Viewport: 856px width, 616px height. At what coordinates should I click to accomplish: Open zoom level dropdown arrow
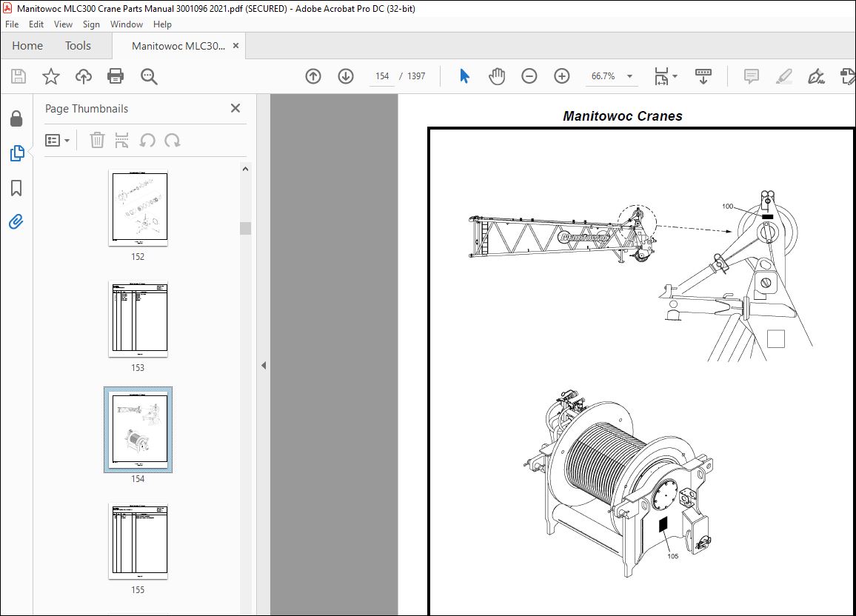(x=629, y=76)
